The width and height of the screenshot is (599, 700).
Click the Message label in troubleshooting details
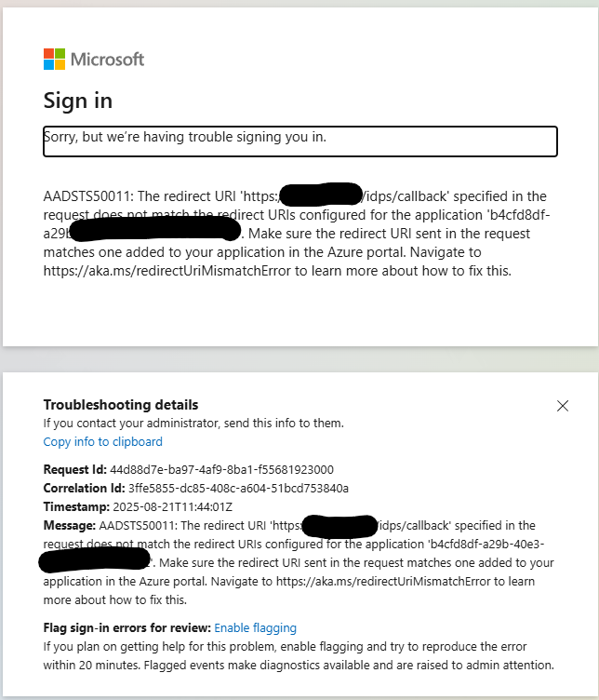(69, 525)
